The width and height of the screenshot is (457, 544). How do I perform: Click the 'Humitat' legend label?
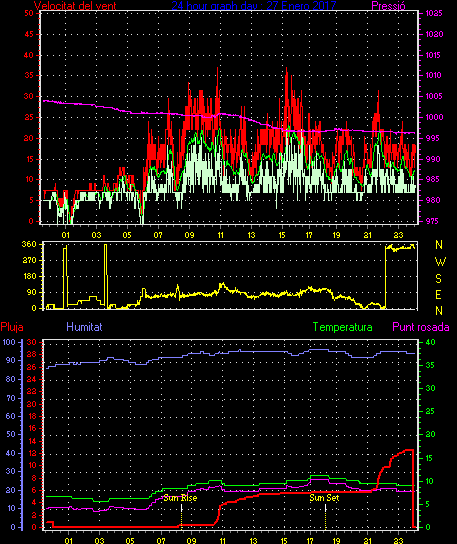tap(84, 327)
